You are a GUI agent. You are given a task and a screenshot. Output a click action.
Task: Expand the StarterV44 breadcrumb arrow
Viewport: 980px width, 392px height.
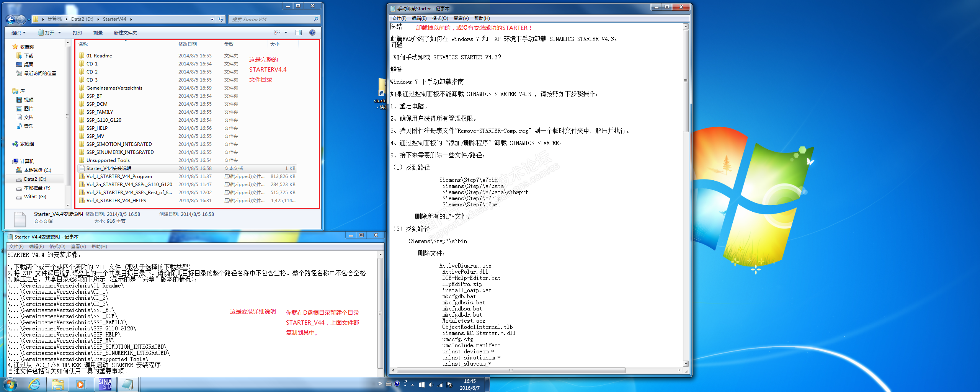(x=131, y=19)
